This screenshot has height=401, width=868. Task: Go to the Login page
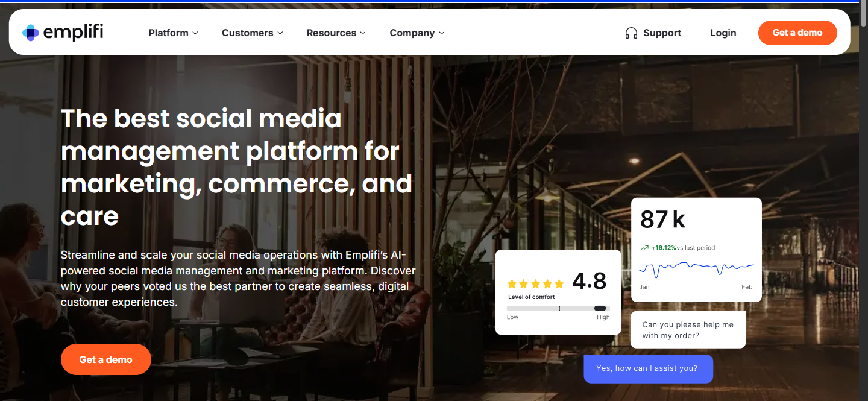coord(723,33)
